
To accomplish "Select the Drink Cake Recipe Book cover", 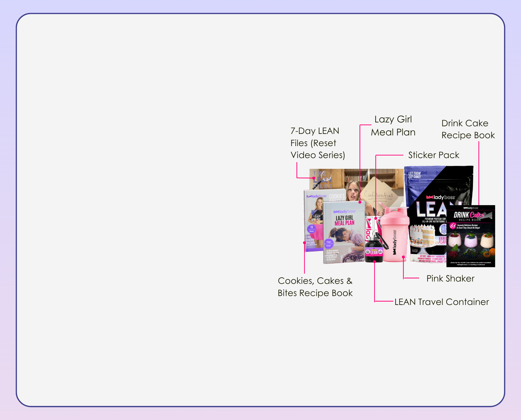I will (471, 236).
